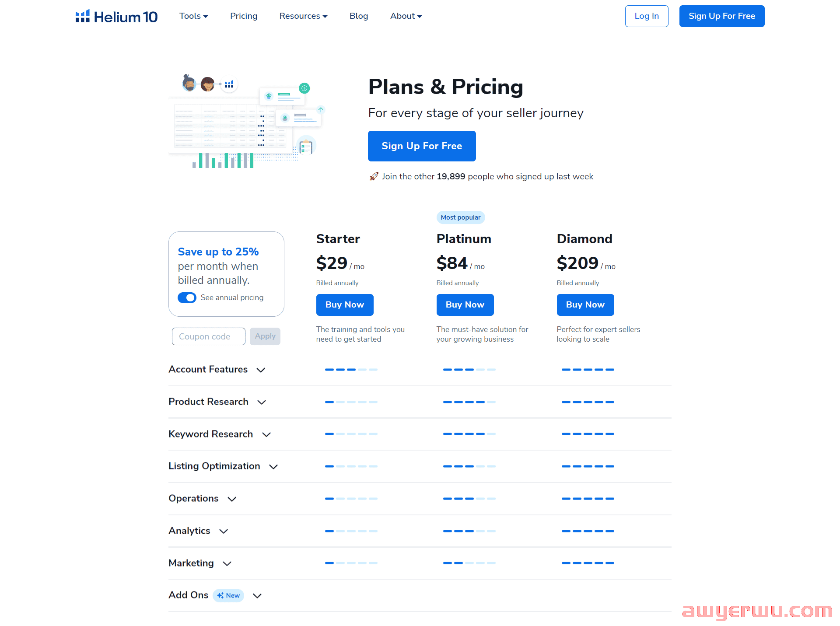This screenshot has height=626, width=840.
Task: Click the Plans & Pricing heading
Action: pyautogui.click(x=446, y=87)
